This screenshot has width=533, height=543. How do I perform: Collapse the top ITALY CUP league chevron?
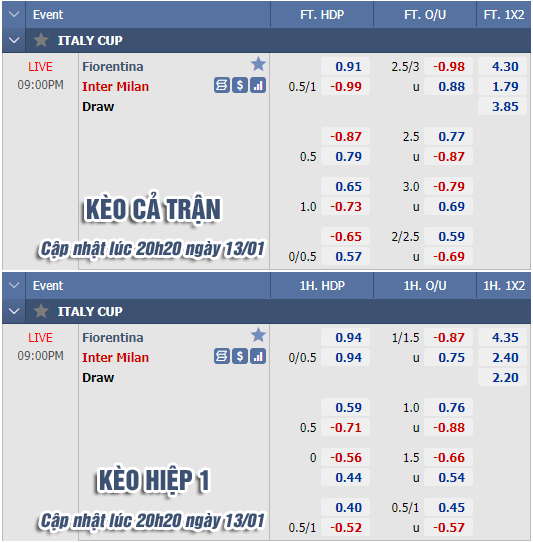tap(14, 40)
